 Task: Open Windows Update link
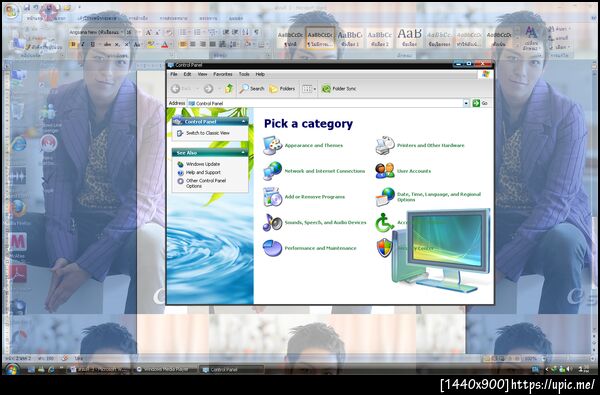point(203,164)
